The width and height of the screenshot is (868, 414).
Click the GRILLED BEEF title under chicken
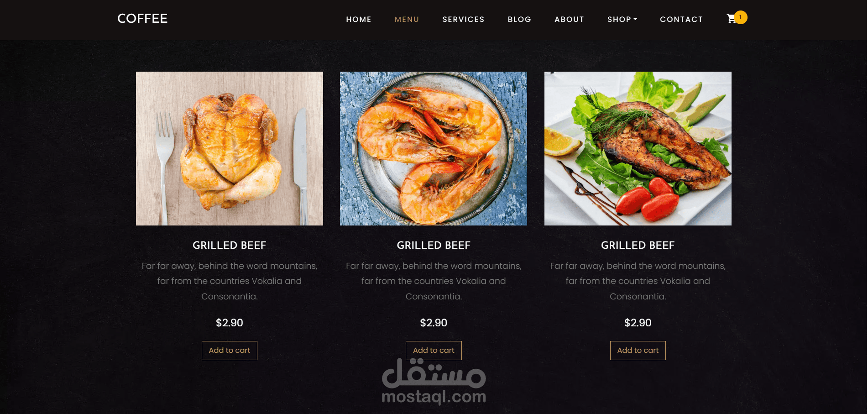tap(230, 245)
